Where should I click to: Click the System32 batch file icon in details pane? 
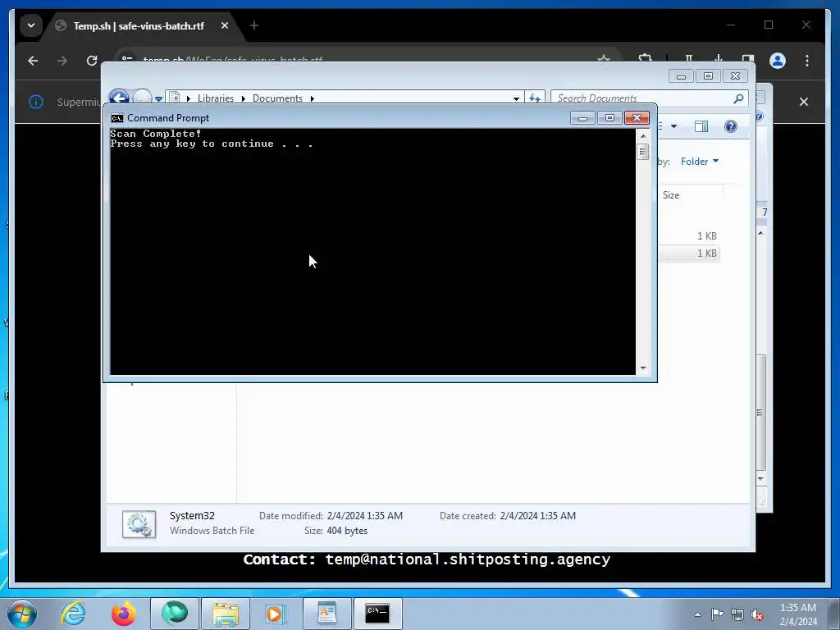point(139,524)
